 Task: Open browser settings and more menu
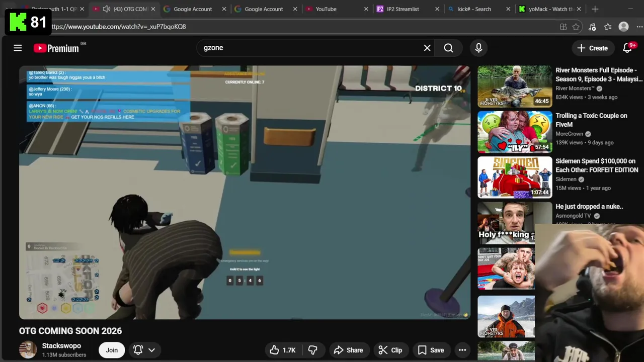[x=639, y=27]
